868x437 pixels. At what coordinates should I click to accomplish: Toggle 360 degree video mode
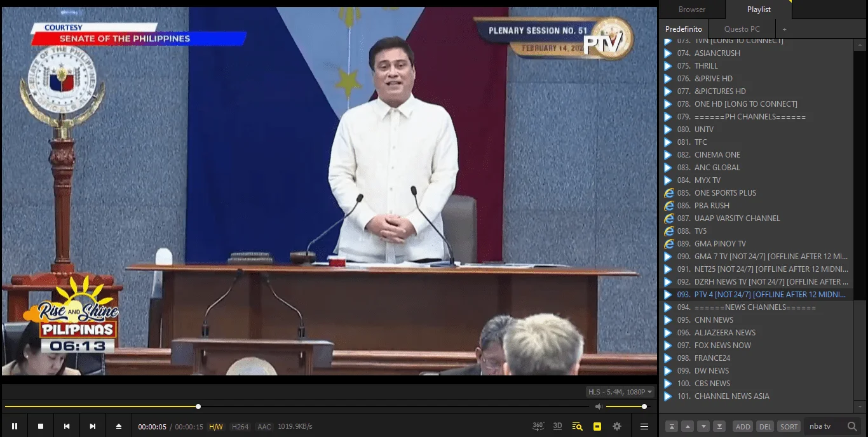pos(538,426)
